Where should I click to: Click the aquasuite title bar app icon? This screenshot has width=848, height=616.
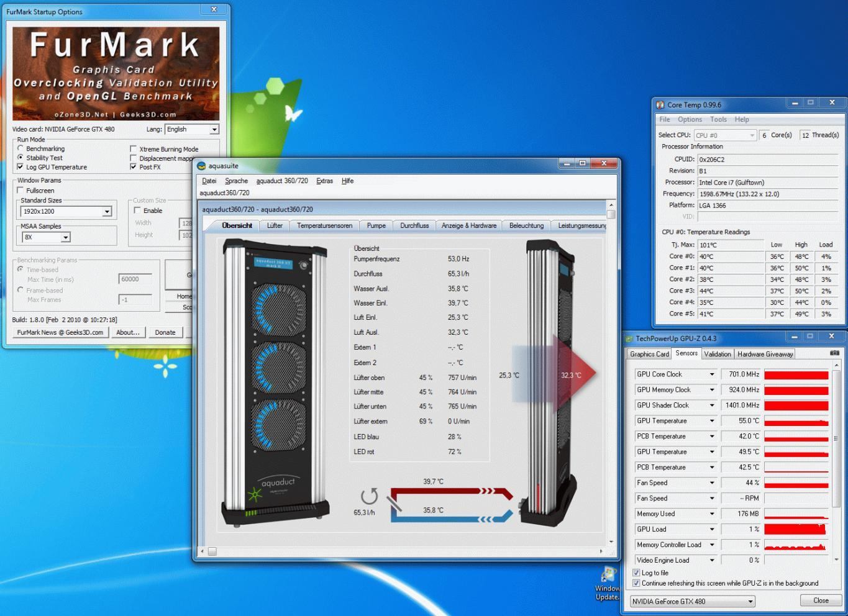pos(201,166)
